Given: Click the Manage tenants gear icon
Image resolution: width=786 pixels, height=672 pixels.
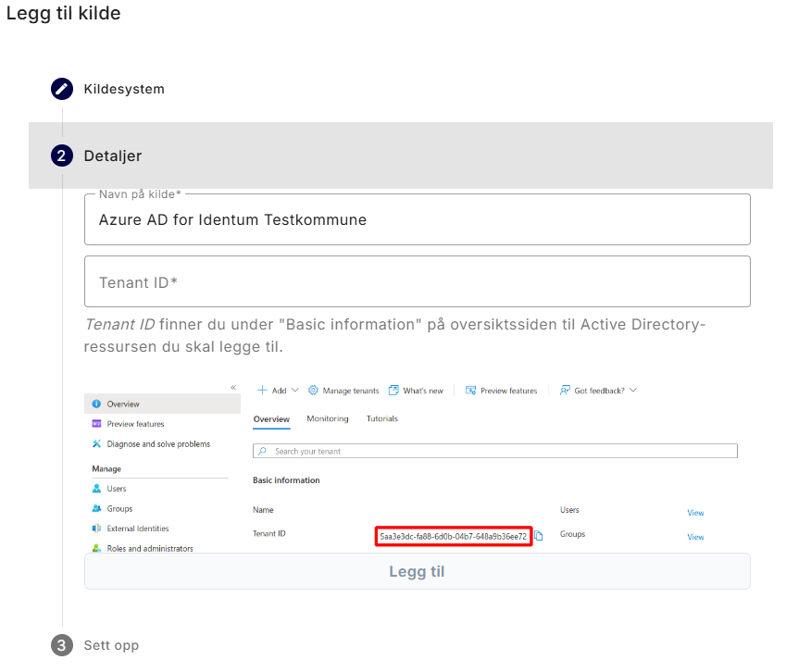Looking at the screenshot, I should point(313,391).
